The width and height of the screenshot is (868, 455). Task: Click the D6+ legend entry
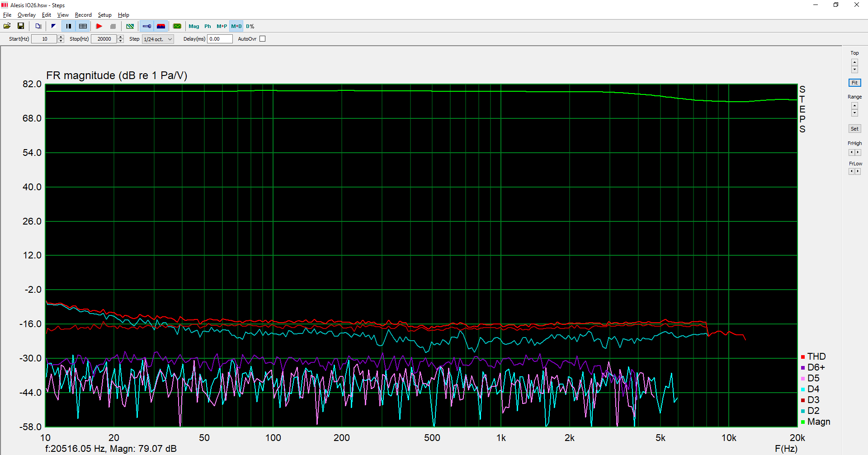pos(813,367)
